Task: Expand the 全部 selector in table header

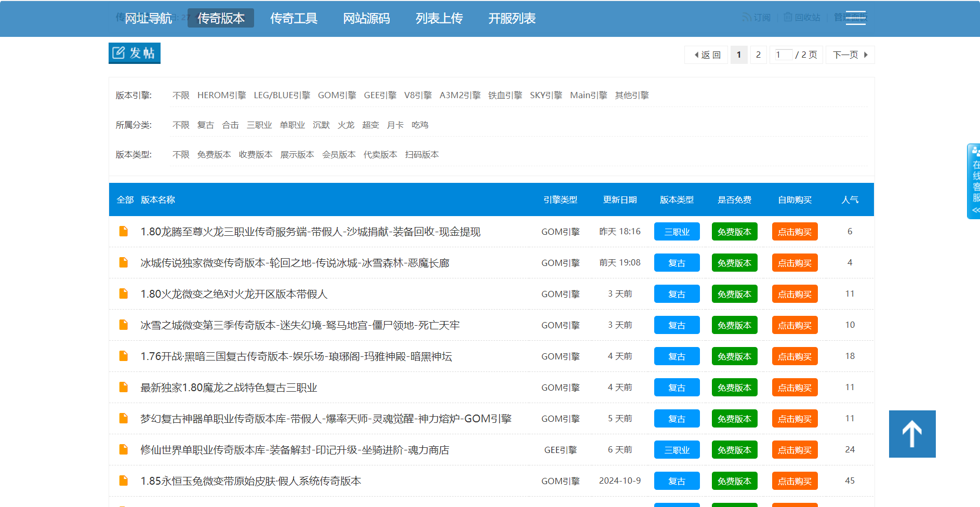Action: click(125, 199)
